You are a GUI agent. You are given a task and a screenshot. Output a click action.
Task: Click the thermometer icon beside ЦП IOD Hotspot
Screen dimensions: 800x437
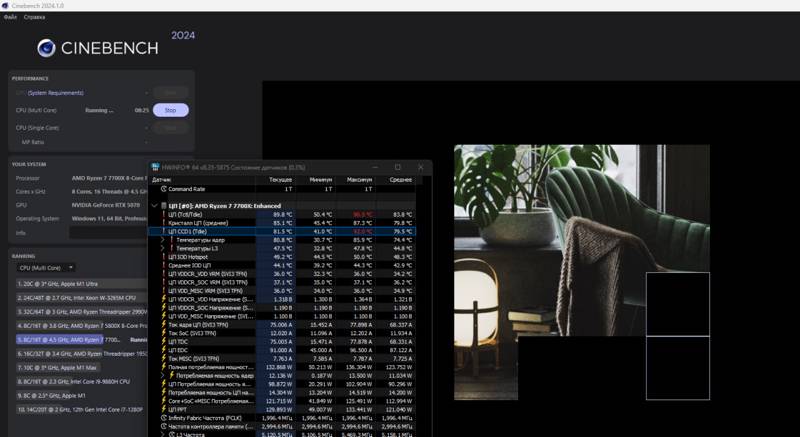pos(162,256)
